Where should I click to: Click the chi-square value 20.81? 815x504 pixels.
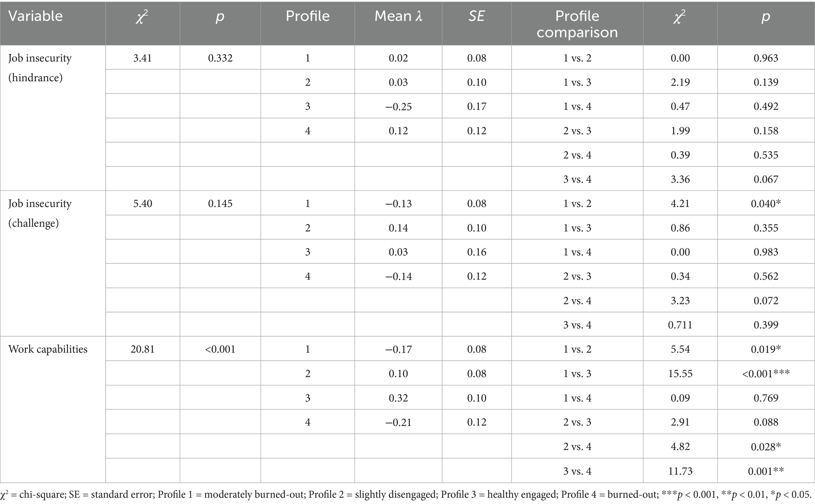pos(143,349)
